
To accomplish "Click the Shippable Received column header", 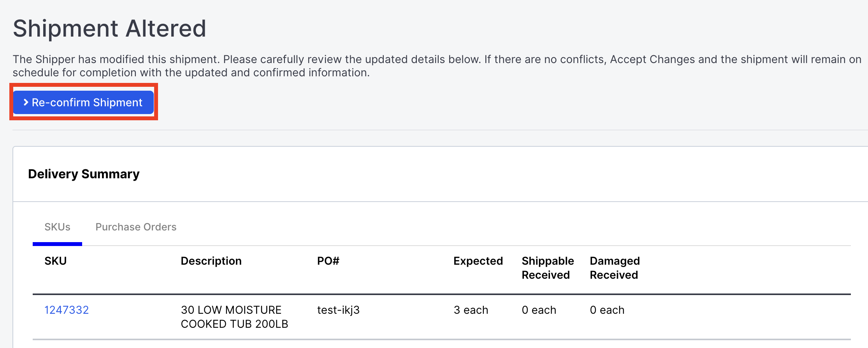I will [x=547, y=267].
